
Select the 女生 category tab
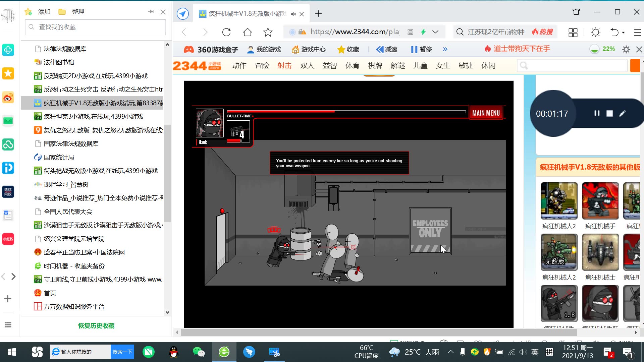point(443,66)
